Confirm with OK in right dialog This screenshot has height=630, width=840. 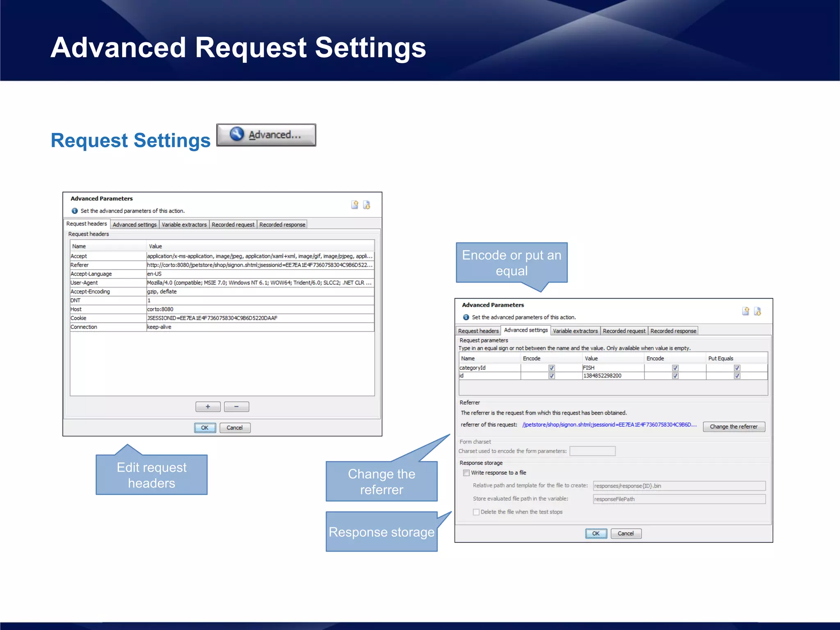[596, 533]
